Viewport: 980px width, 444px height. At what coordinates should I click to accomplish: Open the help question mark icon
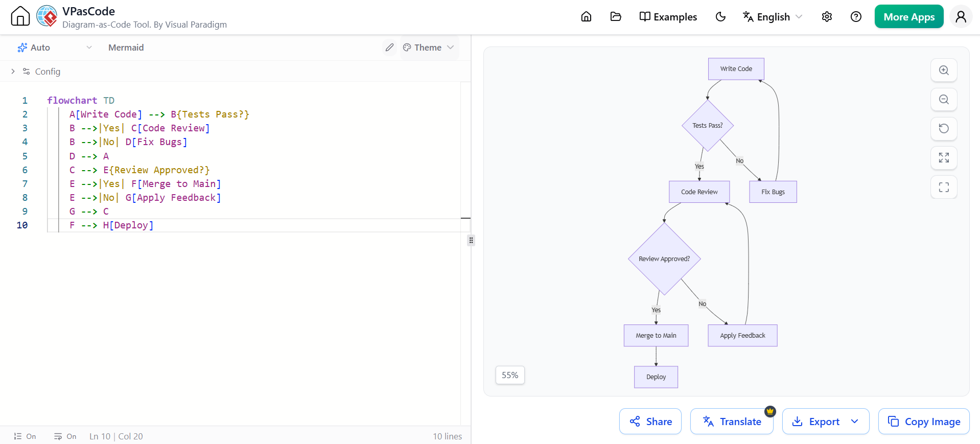click(x=856, y=17)
